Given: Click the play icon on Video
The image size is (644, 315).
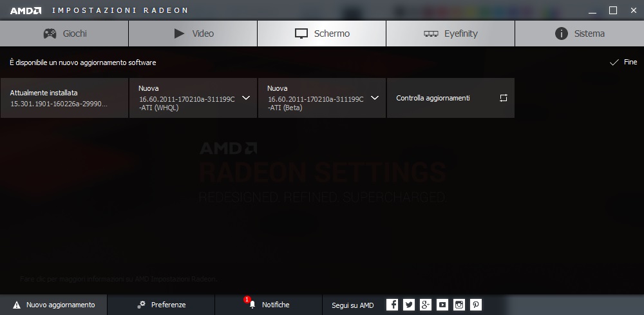Looking at the screenshot, I should (179, 33).
